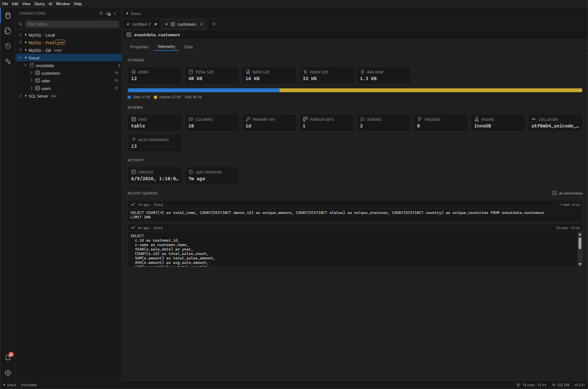Open the Window menu
Image resolution: width=588 pixels, height=389 pixels.
63,4
